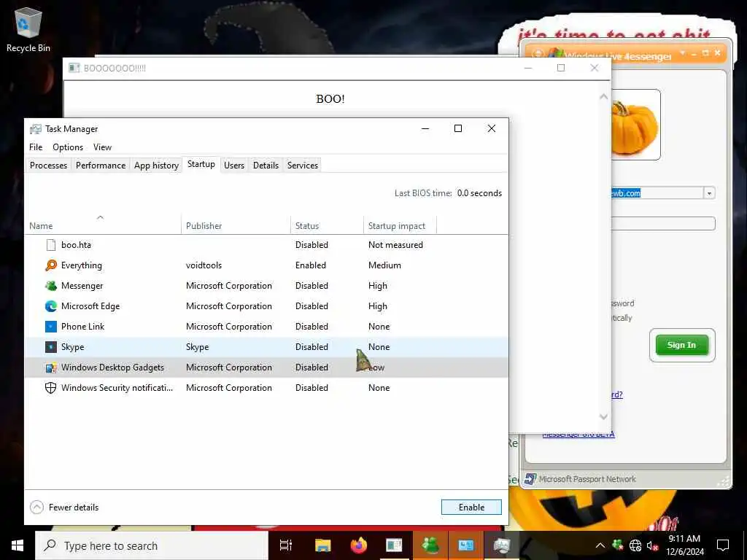
Task: Open Task View from the taskbar
Action: tap(286, 545)
